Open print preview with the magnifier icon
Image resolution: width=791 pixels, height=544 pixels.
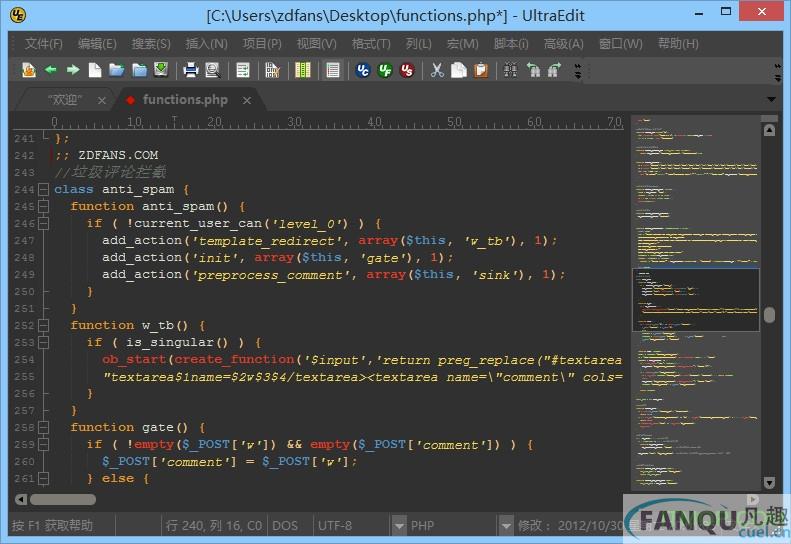click(x=213, y=70)
